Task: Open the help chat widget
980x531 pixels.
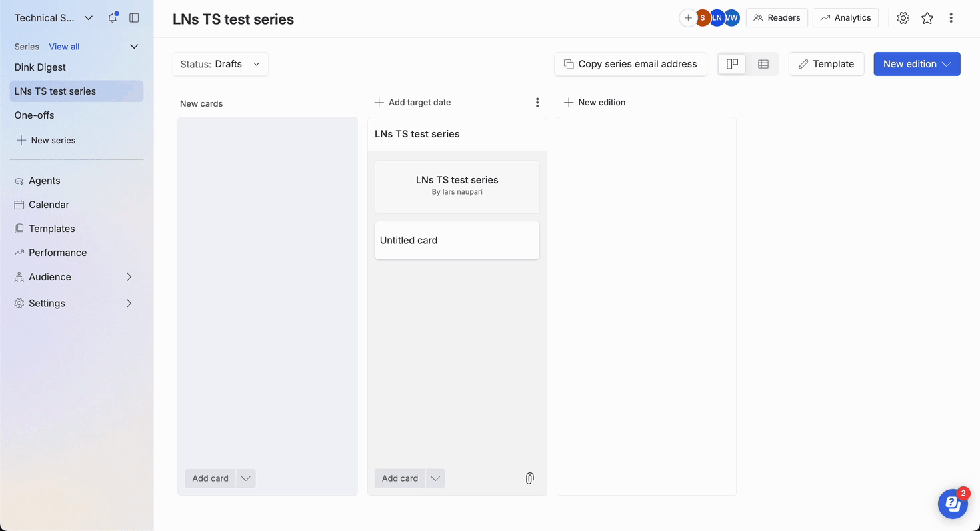Action: tap(953, 504)
